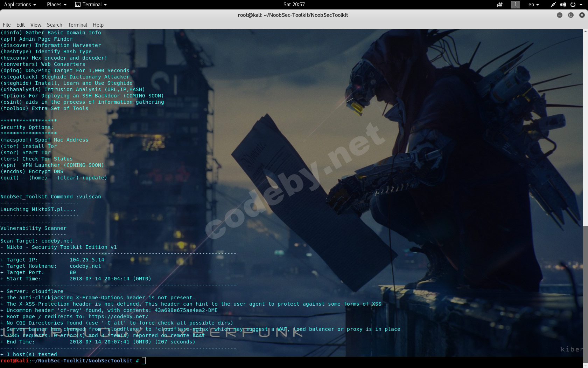This screenshot has height=368, width=588.
Task: Open the en keyboard layout selector
Action: tap(533, 5)
